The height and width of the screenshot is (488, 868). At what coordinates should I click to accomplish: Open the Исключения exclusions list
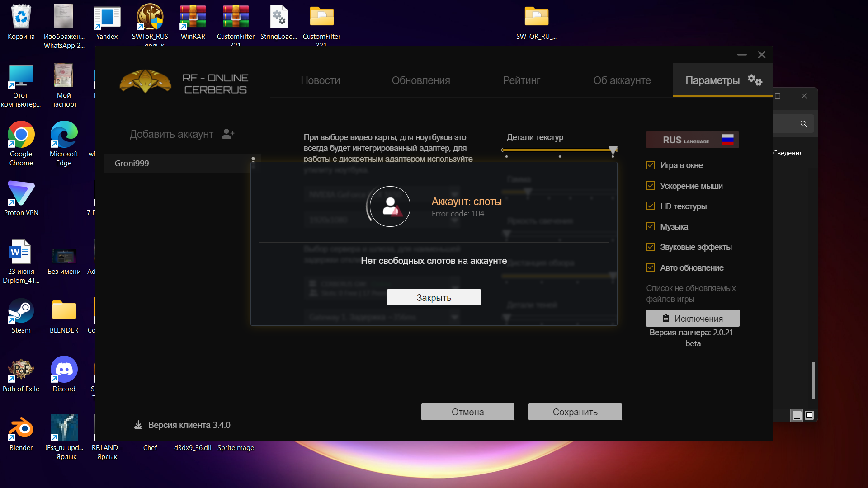pyautogui.click(x=693, y=318)
